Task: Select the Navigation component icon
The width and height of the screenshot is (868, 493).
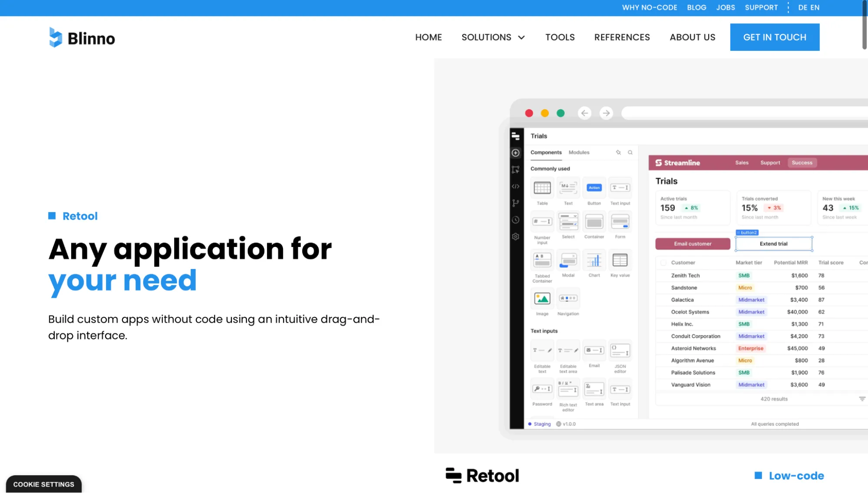Action: [568, 299]
